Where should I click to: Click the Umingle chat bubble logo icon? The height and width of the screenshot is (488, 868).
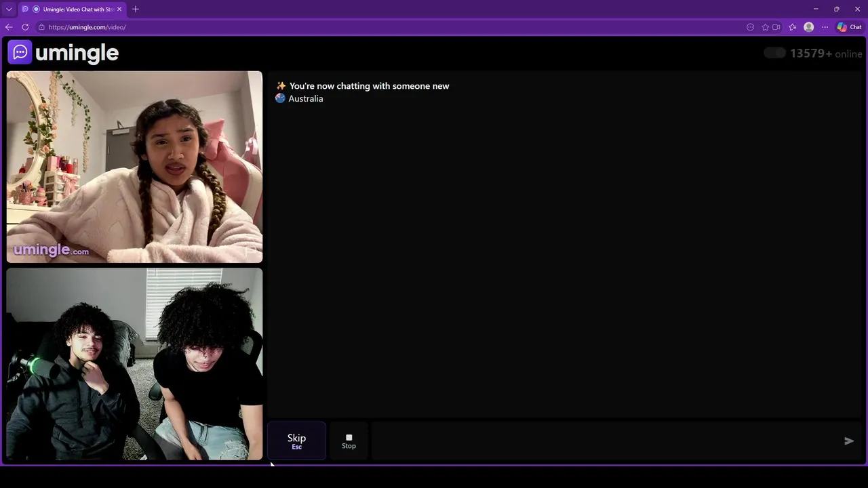(x=20, y=52)
